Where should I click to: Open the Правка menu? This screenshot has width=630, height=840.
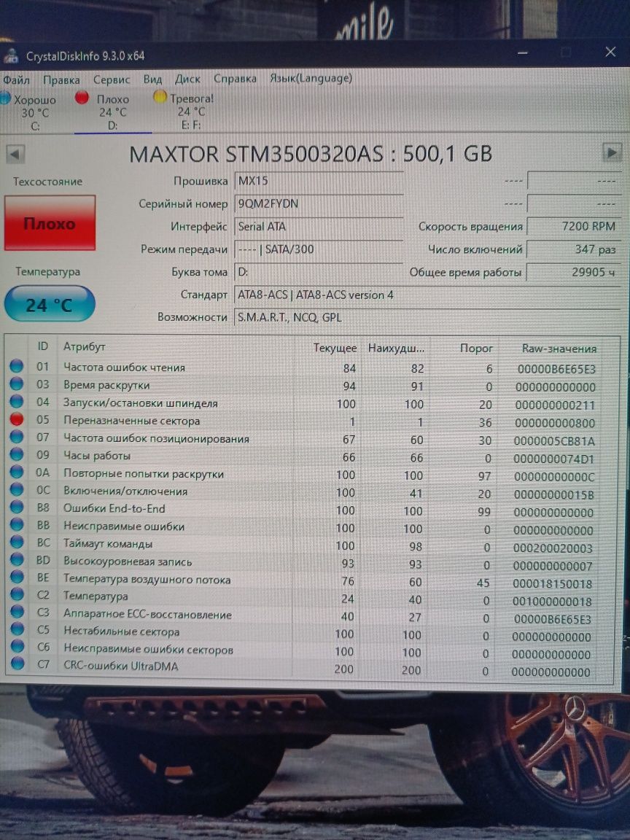click(x=61, y=79)
